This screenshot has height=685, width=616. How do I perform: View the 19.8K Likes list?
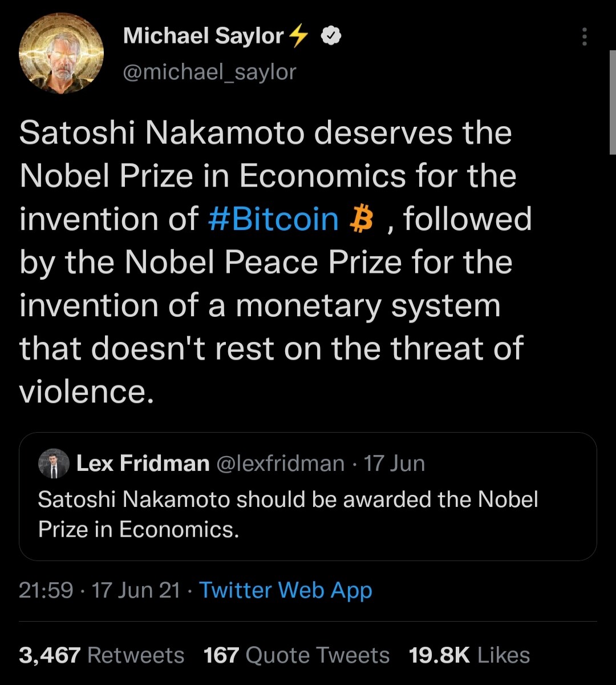coord(469,655)
